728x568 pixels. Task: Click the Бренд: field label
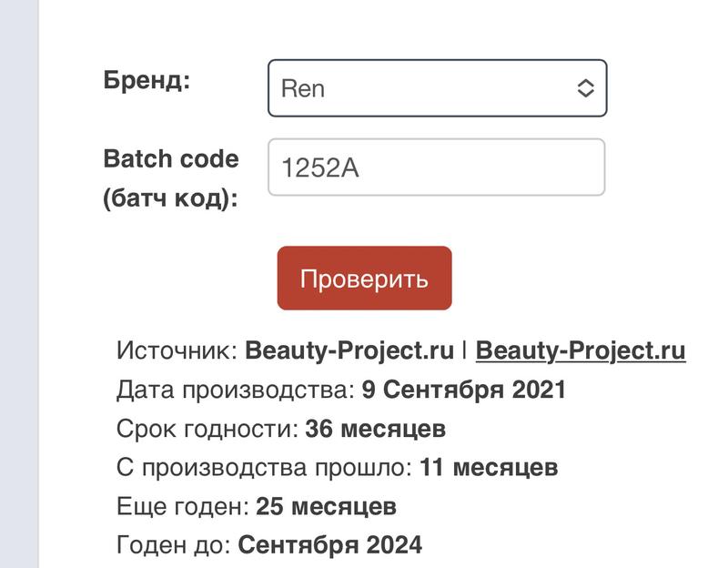click(147, 80)
